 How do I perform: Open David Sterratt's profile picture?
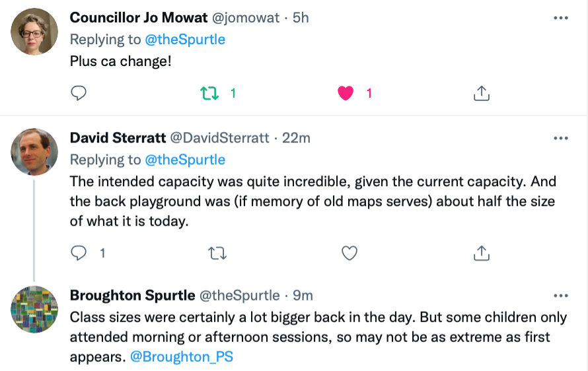(x=34, y=152)
